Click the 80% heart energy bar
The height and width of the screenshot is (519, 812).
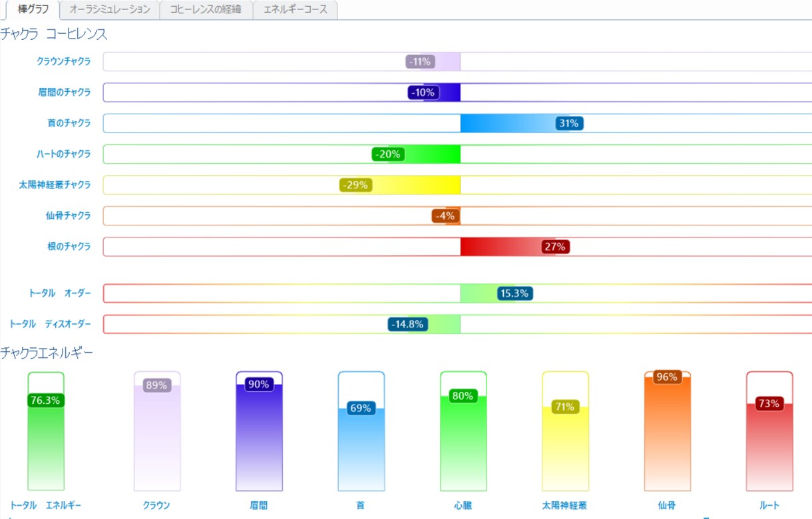[463, 431]
